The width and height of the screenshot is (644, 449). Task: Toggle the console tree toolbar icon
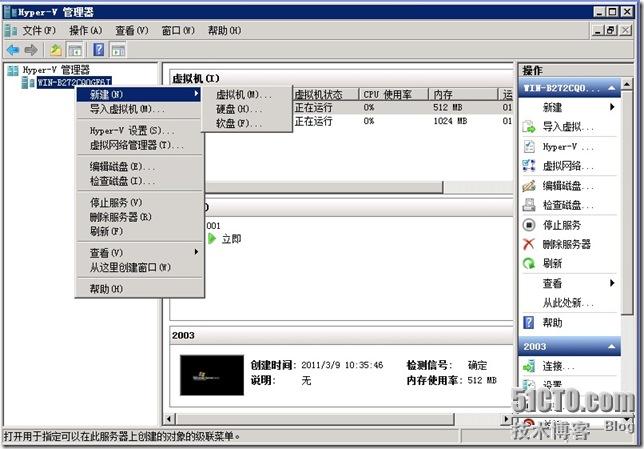pyautogui.click(x=75, y=50)
